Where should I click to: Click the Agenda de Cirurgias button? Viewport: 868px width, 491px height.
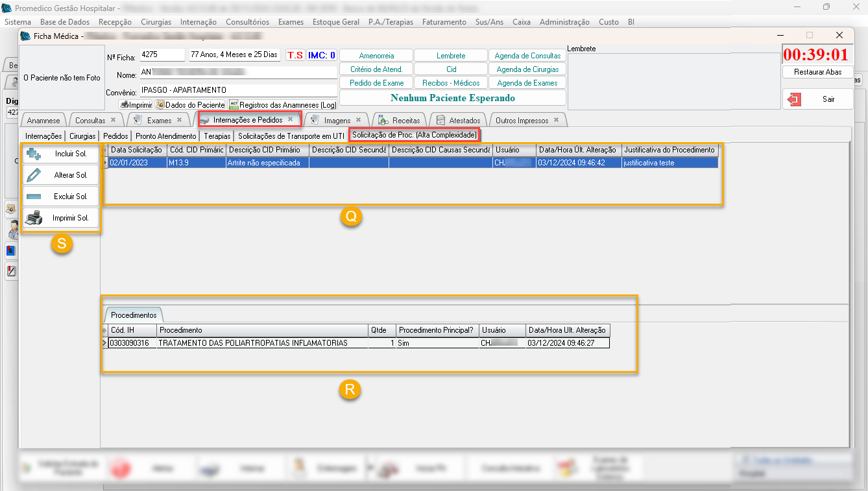(527, 69)
